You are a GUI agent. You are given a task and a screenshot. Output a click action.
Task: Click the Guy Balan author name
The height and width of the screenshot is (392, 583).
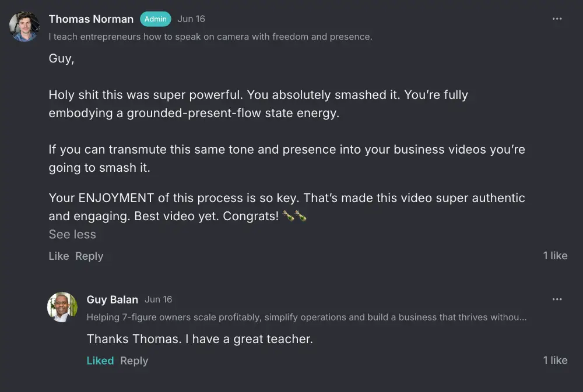[x=113, y=300]
